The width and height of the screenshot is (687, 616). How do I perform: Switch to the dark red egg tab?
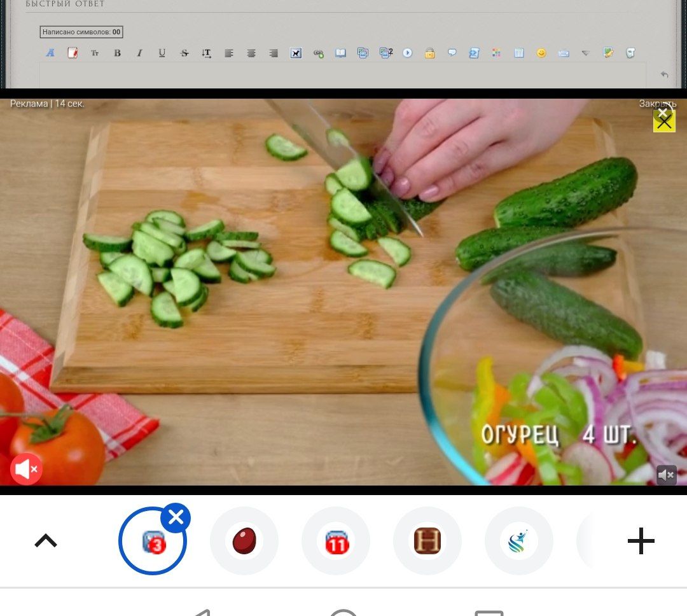[x=244, y=541]
